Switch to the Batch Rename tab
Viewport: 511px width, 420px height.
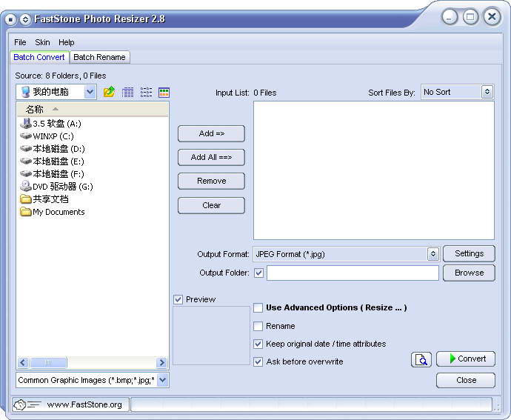pos(100,57)
